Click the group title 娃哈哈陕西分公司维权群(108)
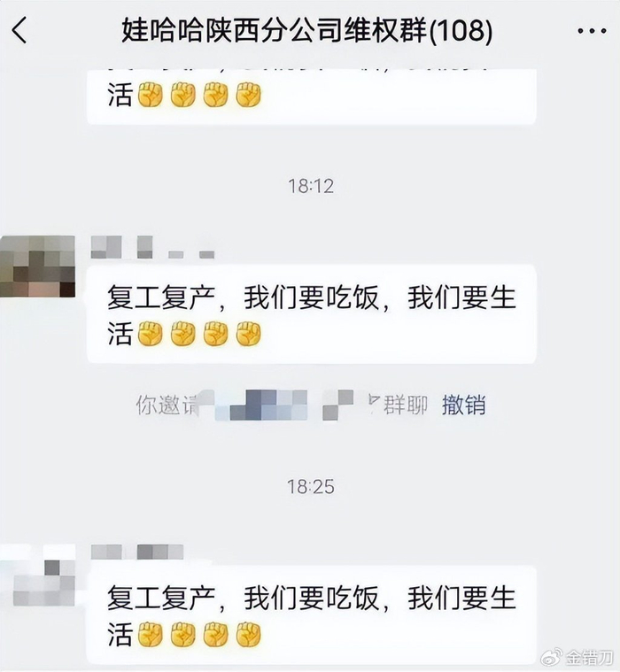 coord(307,31)
